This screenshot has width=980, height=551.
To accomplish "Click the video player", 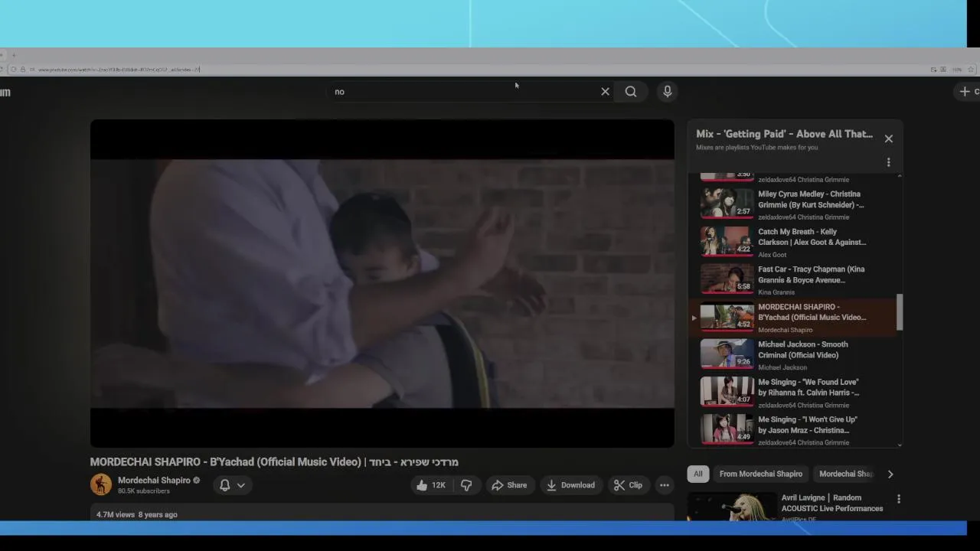I will [x=382, y=283].
